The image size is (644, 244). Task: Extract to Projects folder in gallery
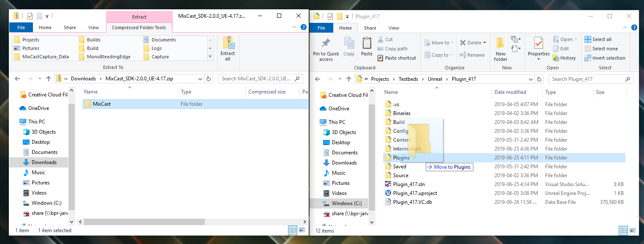(x=27, y=40)
